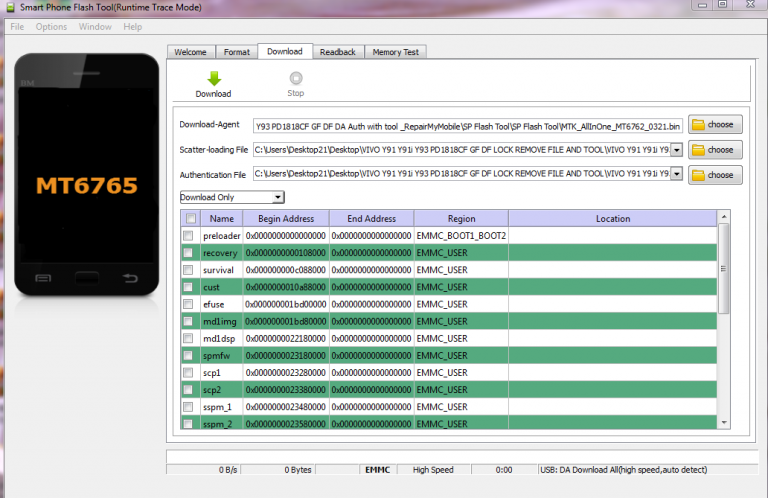Open the Options menu
This screenshot has width=768, height=498.
pyautogui.click(x=51, y=26)
